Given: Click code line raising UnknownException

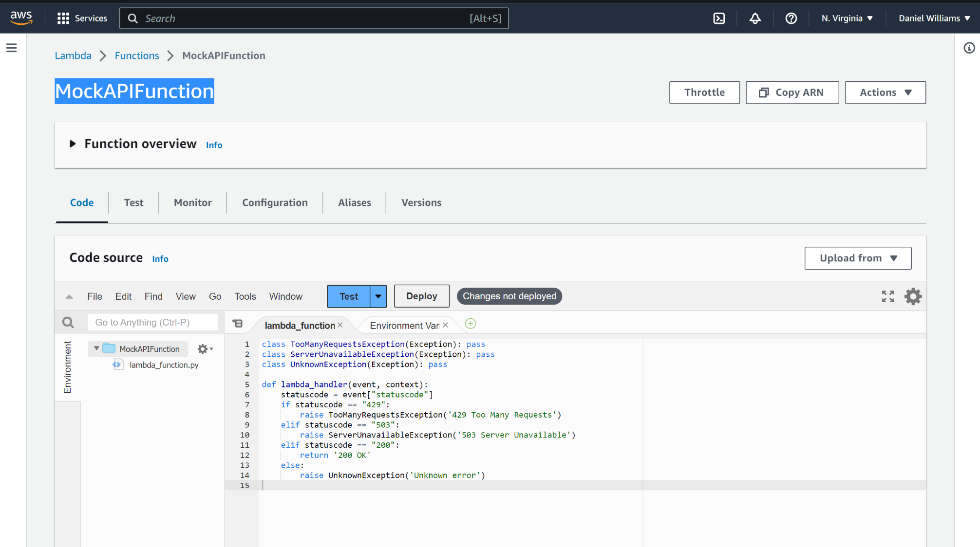Looking at the screenshot, I should tap(393, 475).
